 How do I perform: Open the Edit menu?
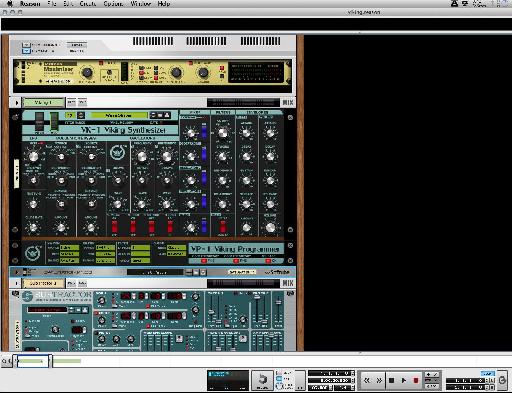(x=68, y=4)
